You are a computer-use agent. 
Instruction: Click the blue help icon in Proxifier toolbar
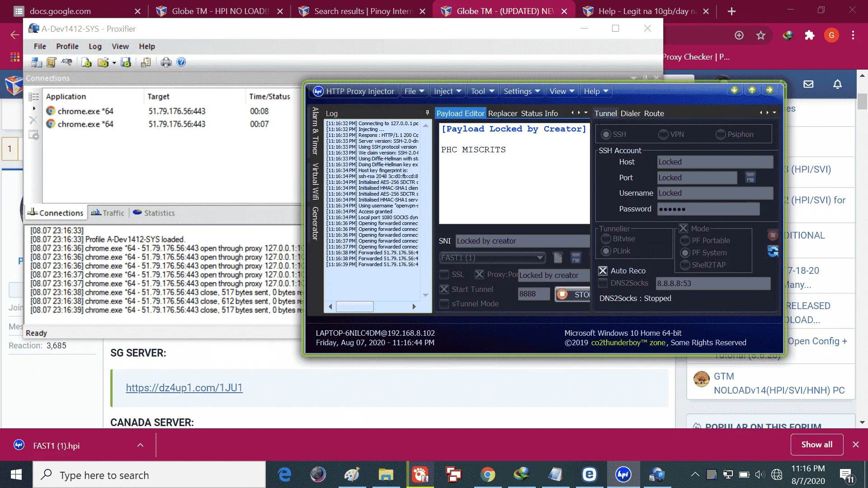181,62
